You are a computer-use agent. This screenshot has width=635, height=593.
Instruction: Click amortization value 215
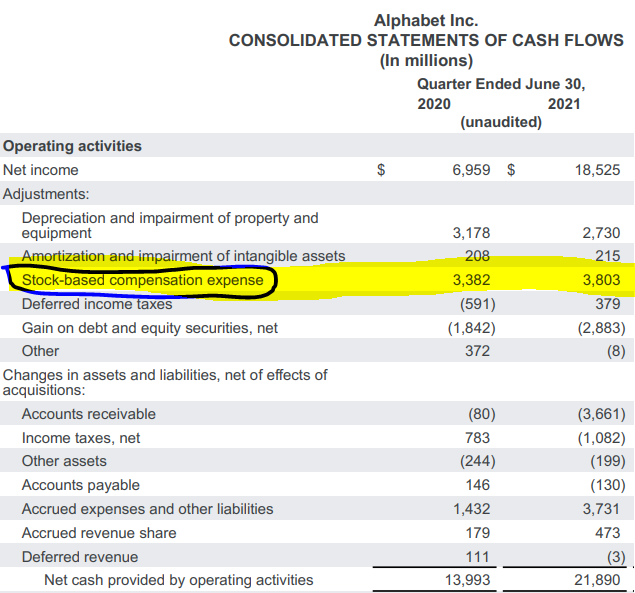607,256
